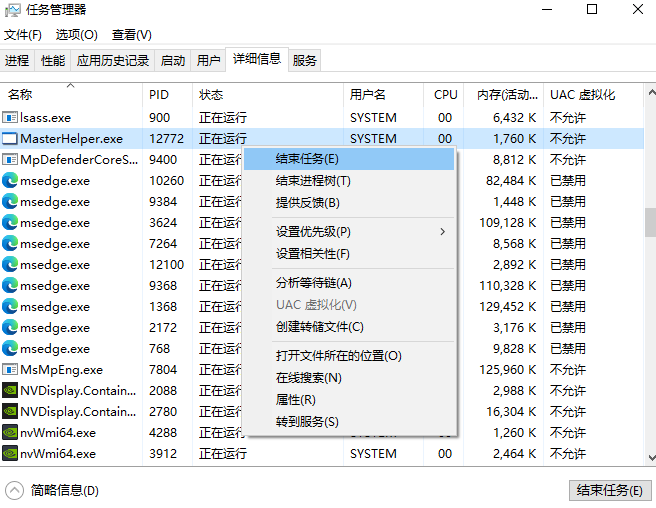Click the MasterHelper.exe process icon
The width and height of the screenshot is (656, 508).
[x=10, y=139]
